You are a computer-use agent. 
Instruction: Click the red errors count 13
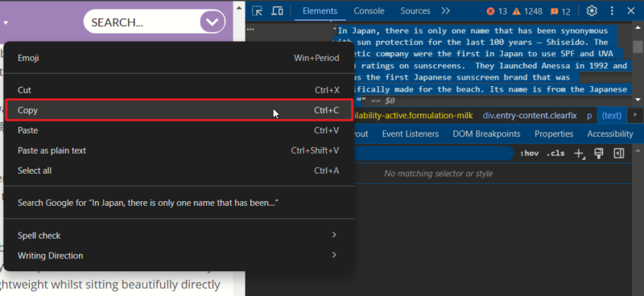point(497,11)
